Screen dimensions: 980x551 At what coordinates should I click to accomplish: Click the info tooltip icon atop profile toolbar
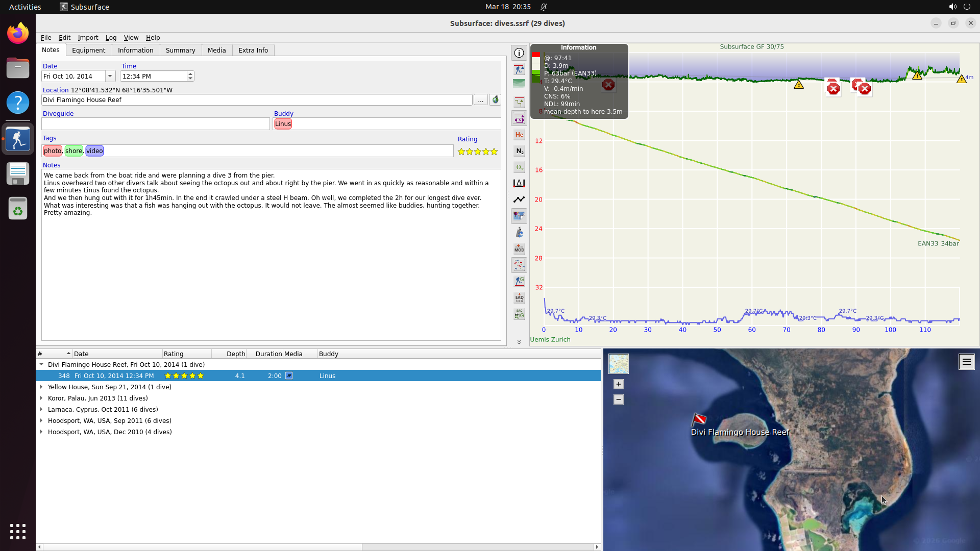click(519, 53)
